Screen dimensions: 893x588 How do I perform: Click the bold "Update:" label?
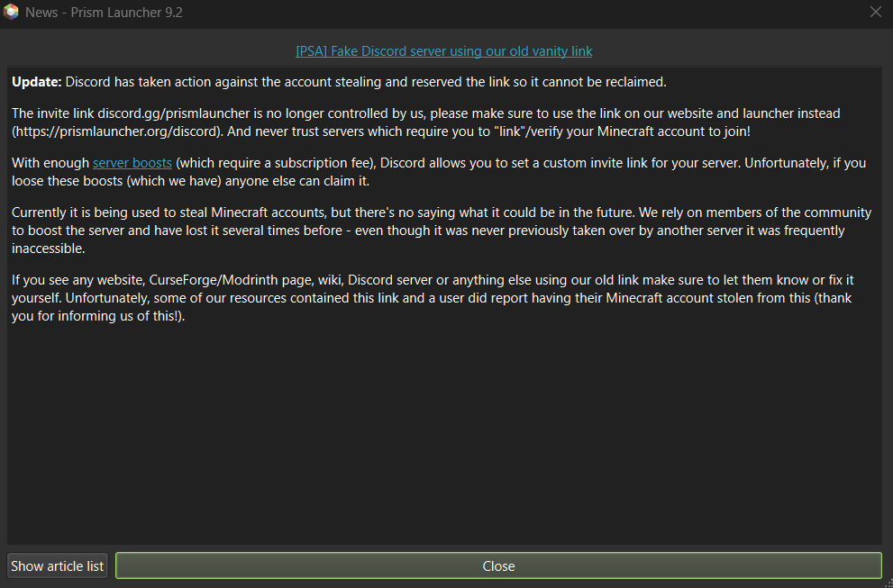click(x=37, y=82)
